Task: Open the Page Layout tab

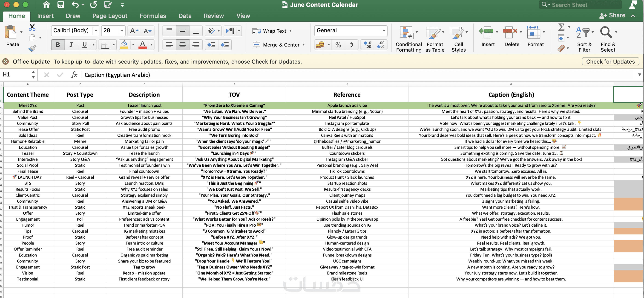Action: click(110, 16)
